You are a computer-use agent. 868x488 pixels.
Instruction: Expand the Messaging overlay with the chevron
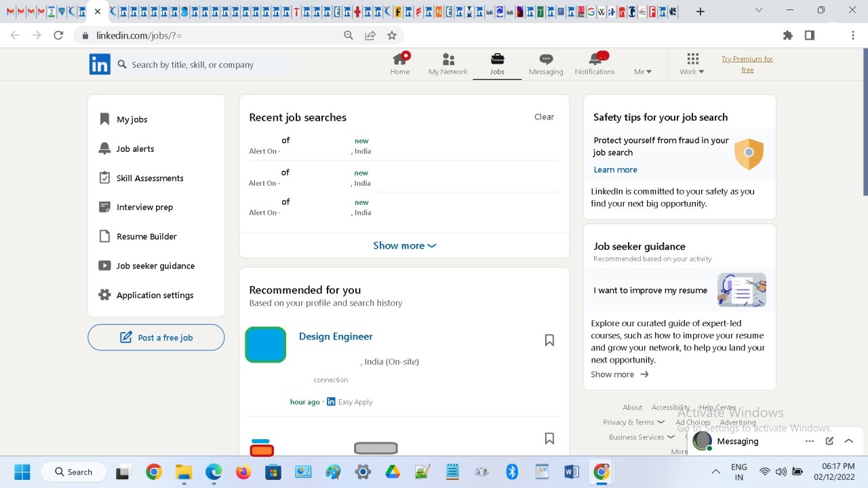tap(849, 441)
